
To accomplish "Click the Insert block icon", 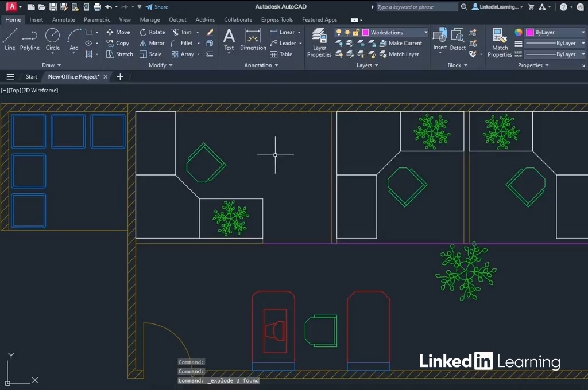I will click(x=440, y=39).
